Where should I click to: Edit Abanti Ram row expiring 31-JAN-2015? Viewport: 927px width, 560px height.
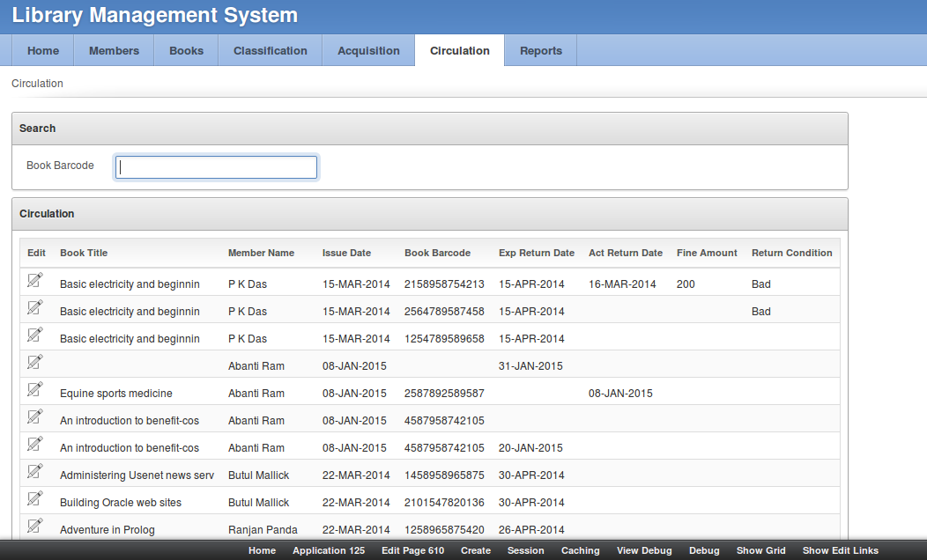pos(34,363)
